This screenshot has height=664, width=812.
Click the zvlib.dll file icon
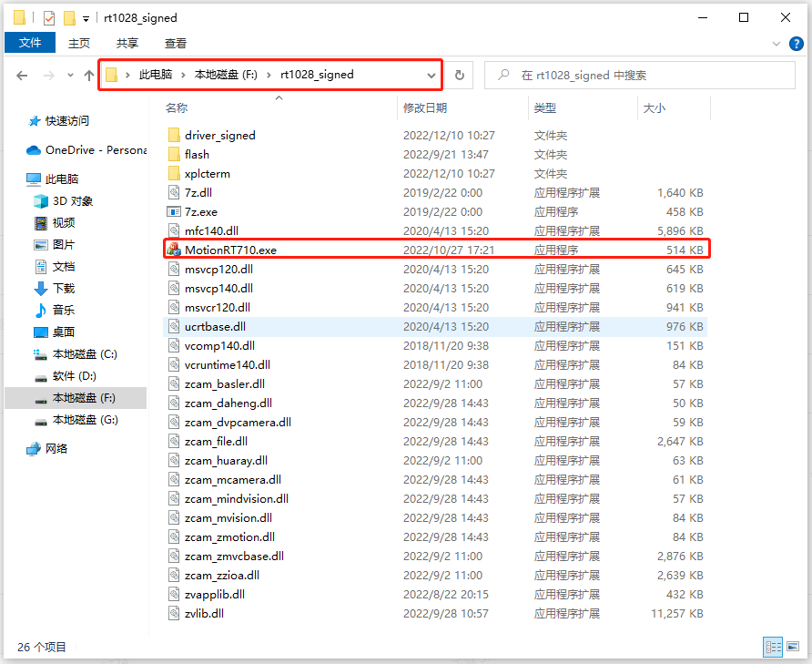pos(174,614)
